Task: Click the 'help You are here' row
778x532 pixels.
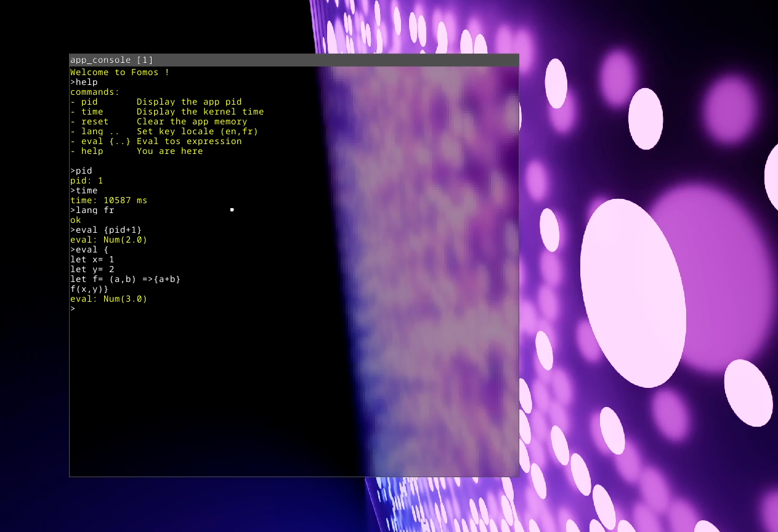Action: 137,151
